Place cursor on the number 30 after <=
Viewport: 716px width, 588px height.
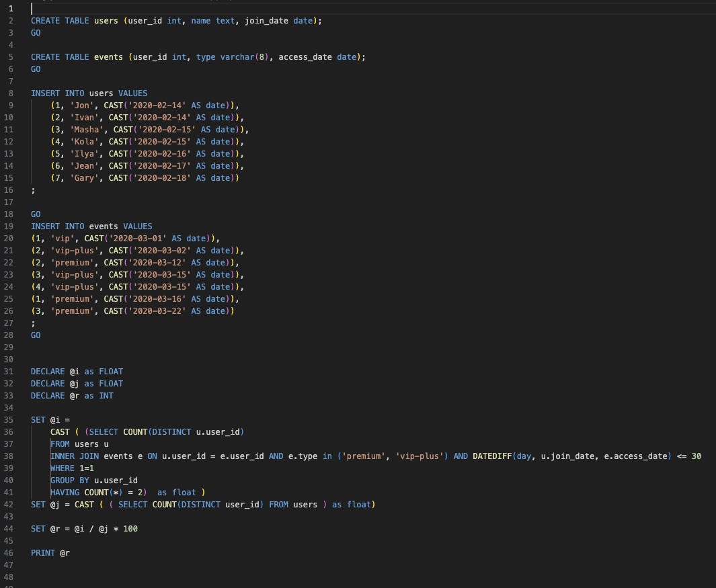tap(696, 456)
